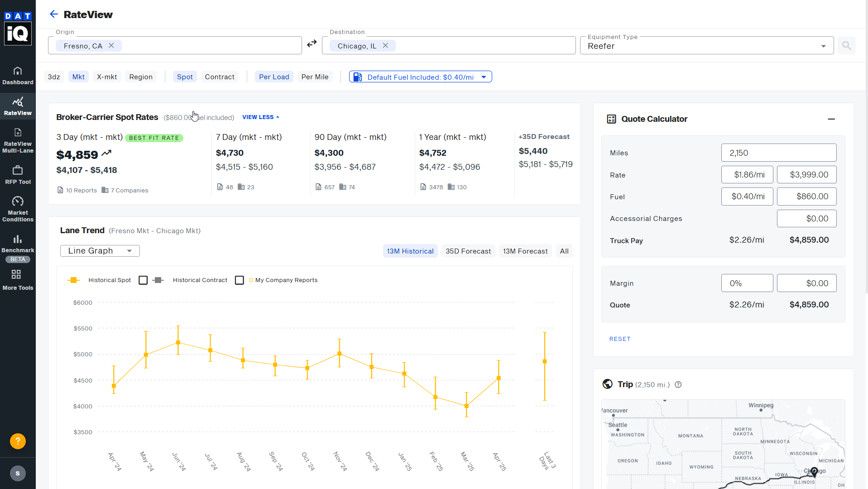Collapse spot rates with View Less
The height and width of the screenshot is (489, 868).
[261, 117]
